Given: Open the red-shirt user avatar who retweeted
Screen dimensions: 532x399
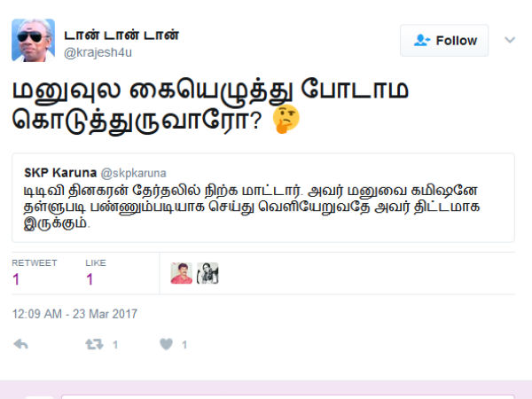Looking at the screenshot, I should pos(181,273).
